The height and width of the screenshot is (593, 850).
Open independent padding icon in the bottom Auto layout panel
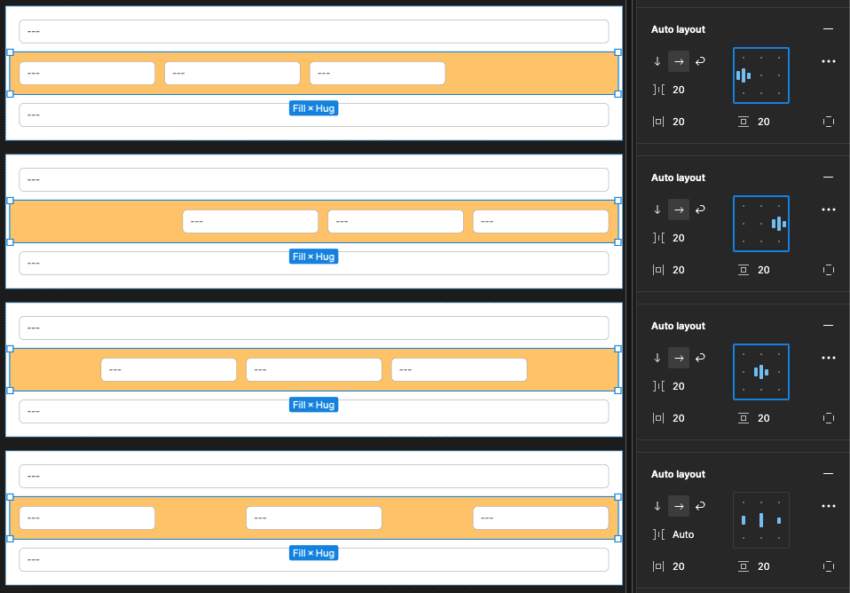(829, 566)
